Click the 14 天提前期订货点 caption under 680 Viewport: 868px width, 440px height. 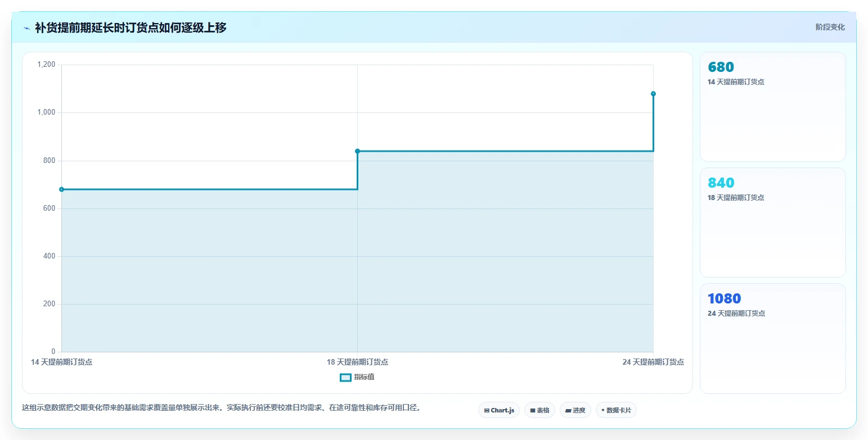[736, 82]
